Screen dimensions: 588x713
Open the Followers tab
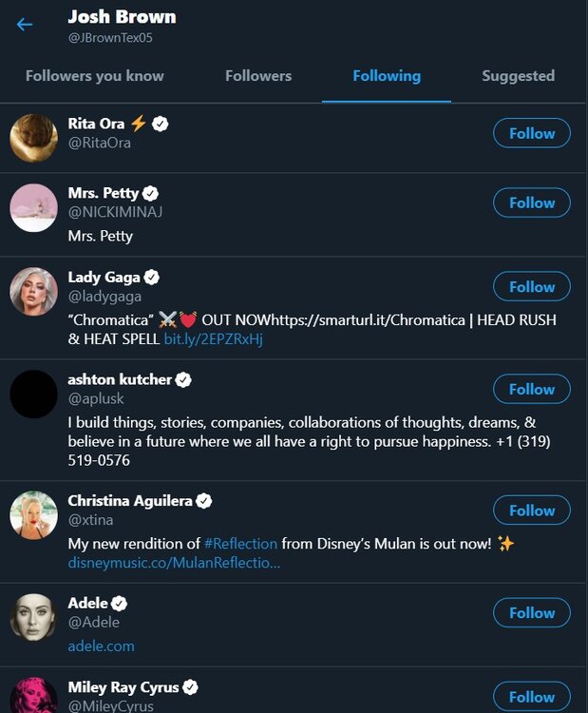258,76
